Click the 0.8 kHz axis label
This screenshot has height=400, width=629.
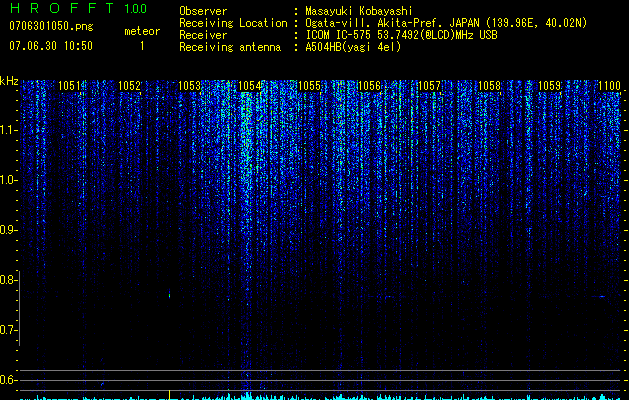(8, 280)
